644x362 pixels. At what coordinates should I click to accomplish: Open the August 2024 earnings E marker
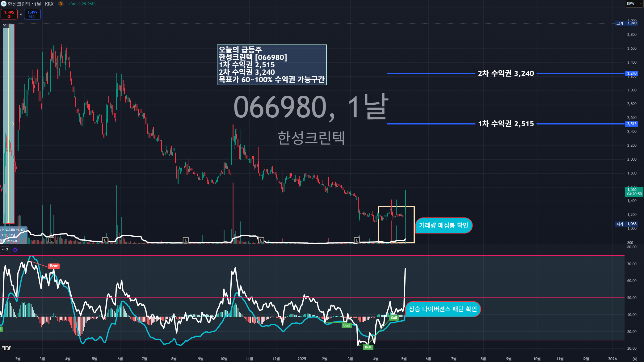click(x=186, y=240)
